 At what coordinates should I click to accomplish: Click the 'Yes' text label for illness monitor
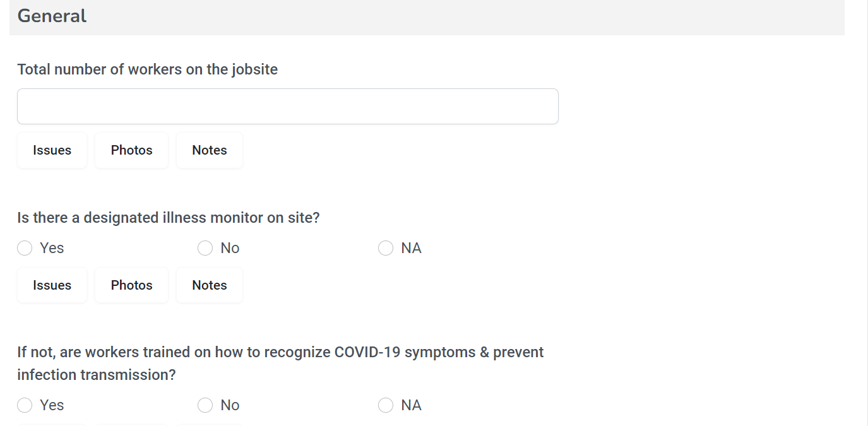pos(52,248)
